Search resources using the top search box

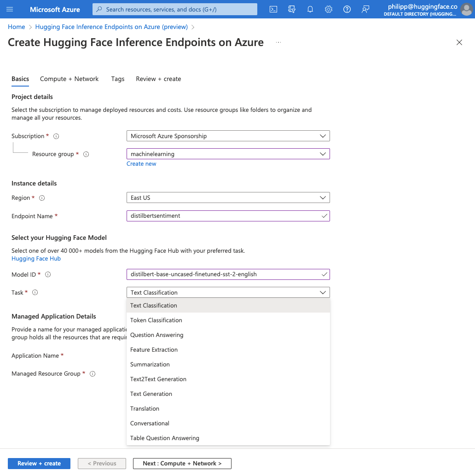click(x=175, y=9)
